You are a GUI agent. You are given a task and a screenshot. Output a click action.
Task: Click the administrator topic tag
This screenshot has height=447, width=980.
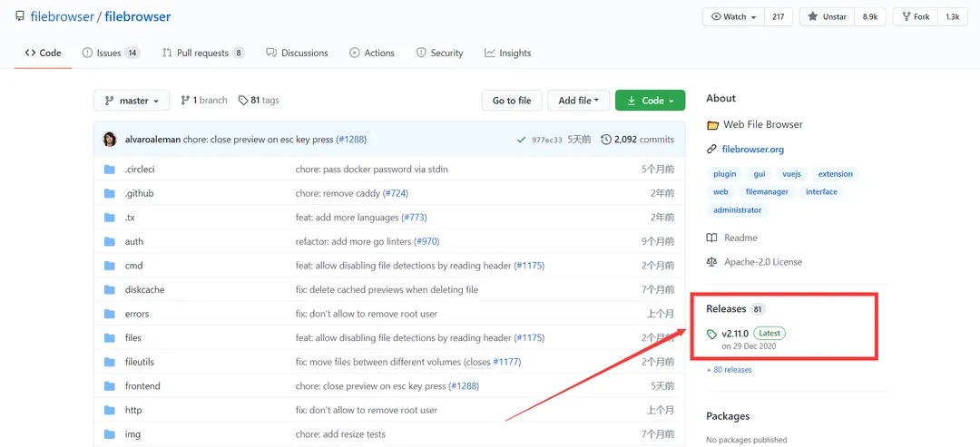[x=738, y=210]
